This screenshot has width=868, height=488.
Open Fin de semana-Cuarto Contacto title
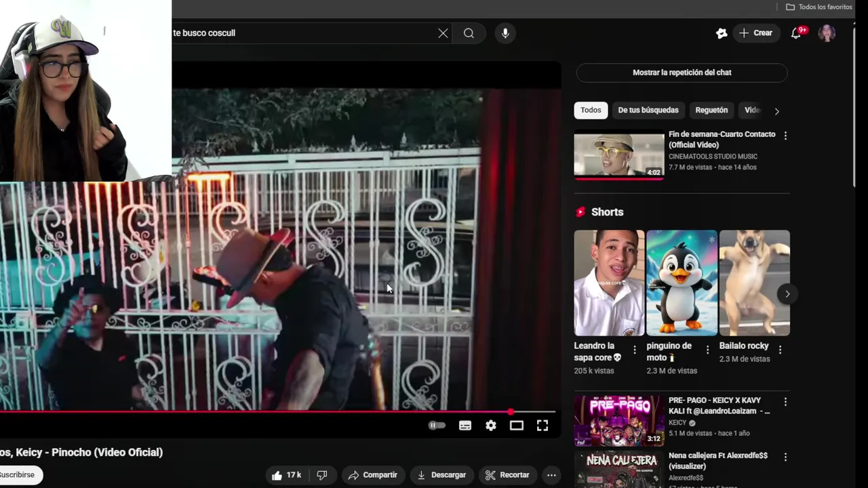tap(722, 140)
